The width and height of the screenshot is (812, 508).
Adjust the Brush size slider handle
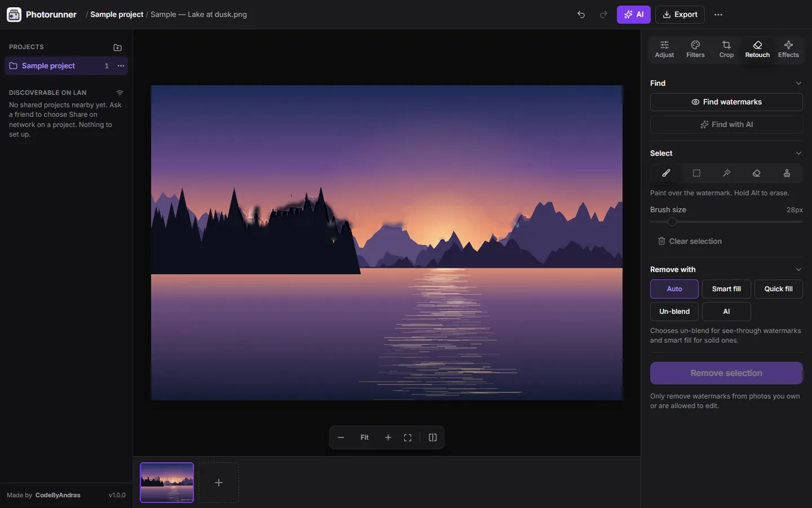click(672, 222)
